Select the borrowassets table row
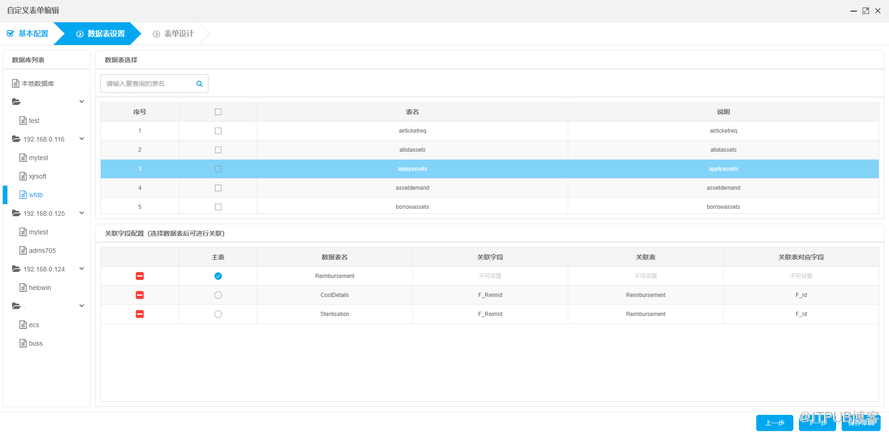 pos(412,207)
